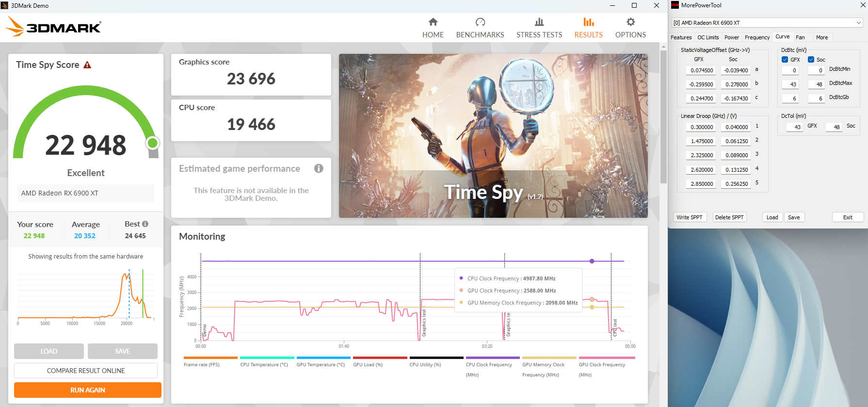The width and height of the screenshot is (868, 407).
Task: Click the AMD Radeon RX 6900 XT label
Action: tap(60, 193)
